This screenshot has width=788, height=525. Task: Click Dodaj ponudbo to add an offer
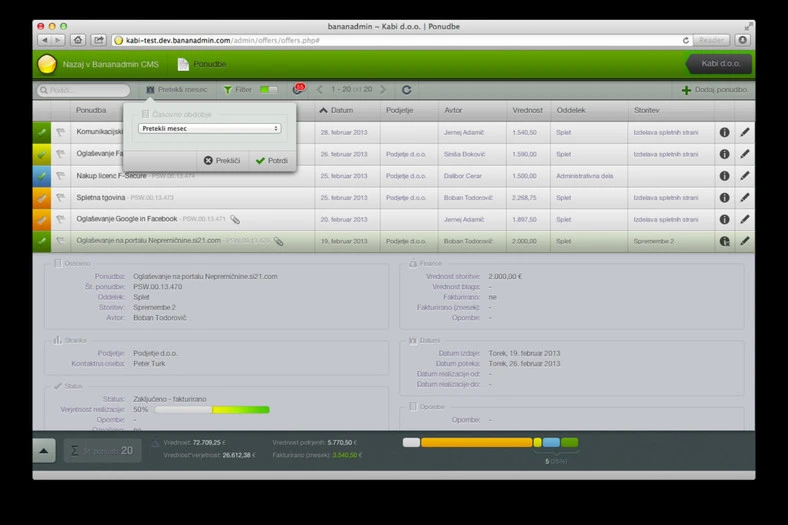coord(714,90)
